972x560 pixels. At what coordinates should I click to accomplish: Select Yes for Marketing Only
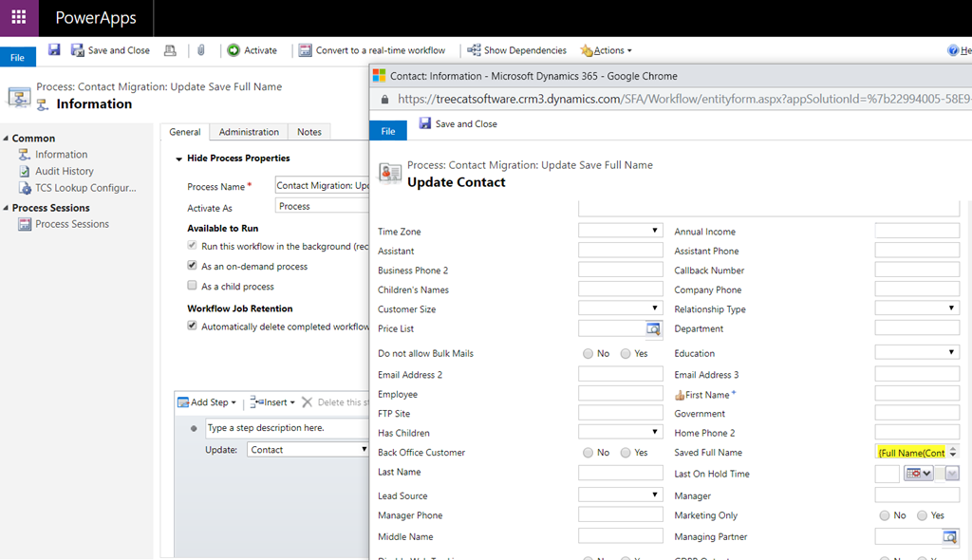(x=923, y=515)
